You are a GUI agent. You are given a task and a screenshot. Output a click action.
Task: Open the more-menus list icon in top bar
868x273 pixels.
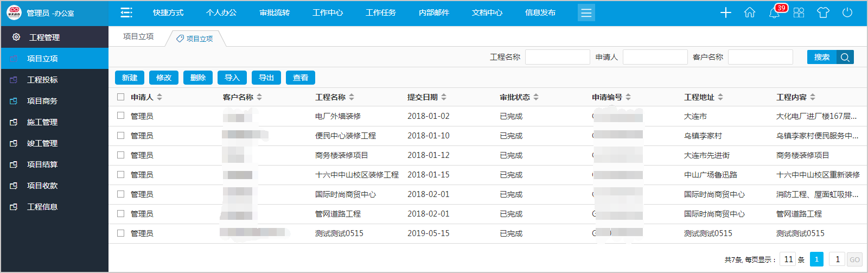pyautogui.click(x=586, y=12)
